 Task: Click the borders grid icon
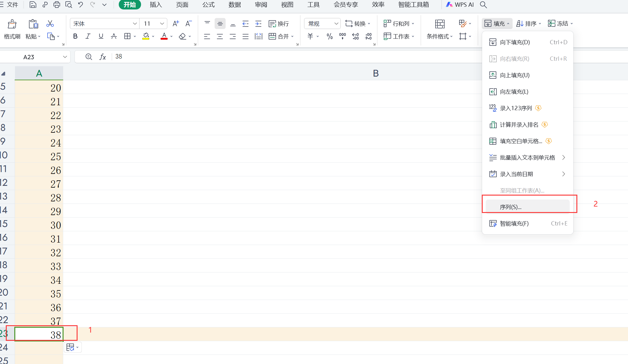127,36
